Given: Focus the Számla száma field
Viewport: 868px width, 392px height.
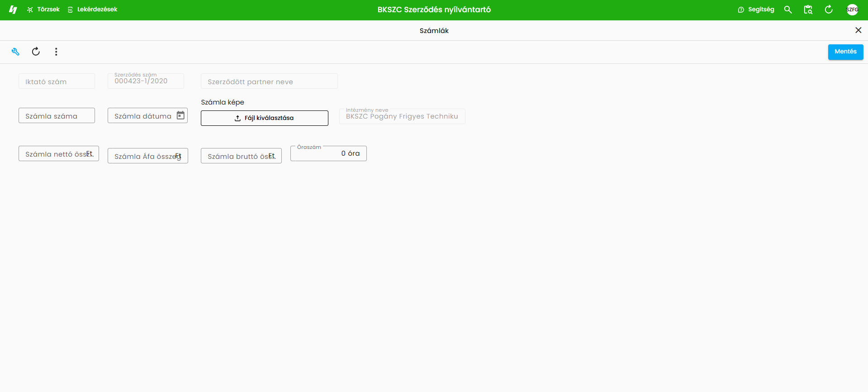Looking at the screenshot, I should tap(57, 115).
